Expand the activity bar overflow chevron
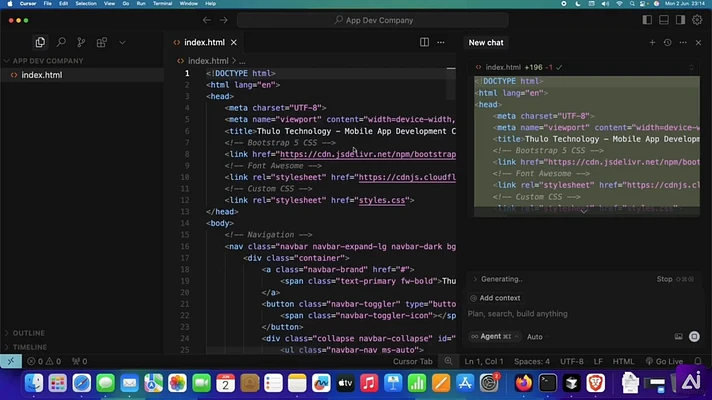 pos(122,42)
